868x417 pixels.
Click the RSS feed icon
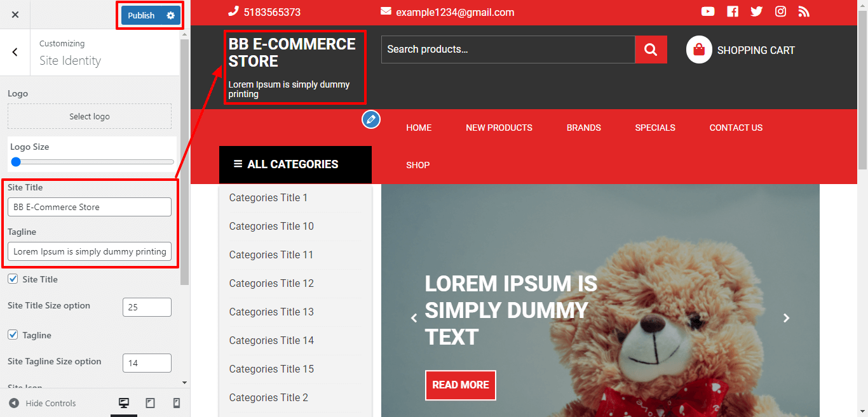click(804, 11)
